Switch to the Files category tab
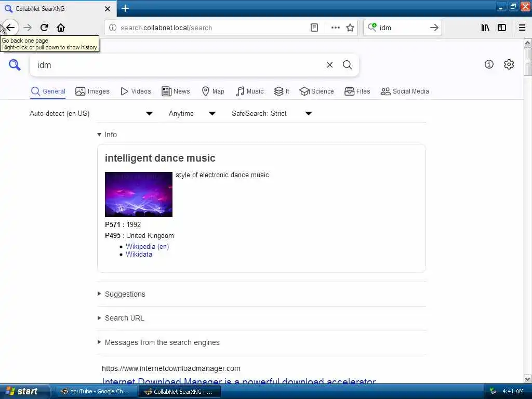Viewport: 532px width, 399px height. [357, 91]
